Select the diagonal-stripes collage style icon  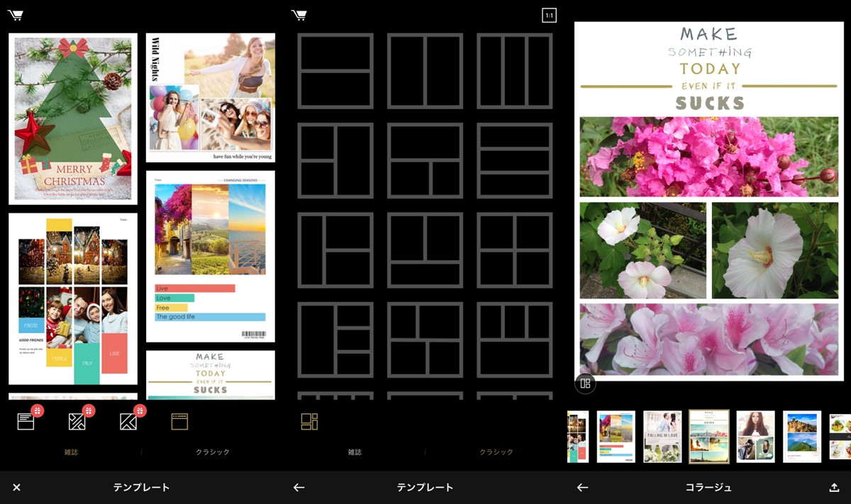pos(76,421)
